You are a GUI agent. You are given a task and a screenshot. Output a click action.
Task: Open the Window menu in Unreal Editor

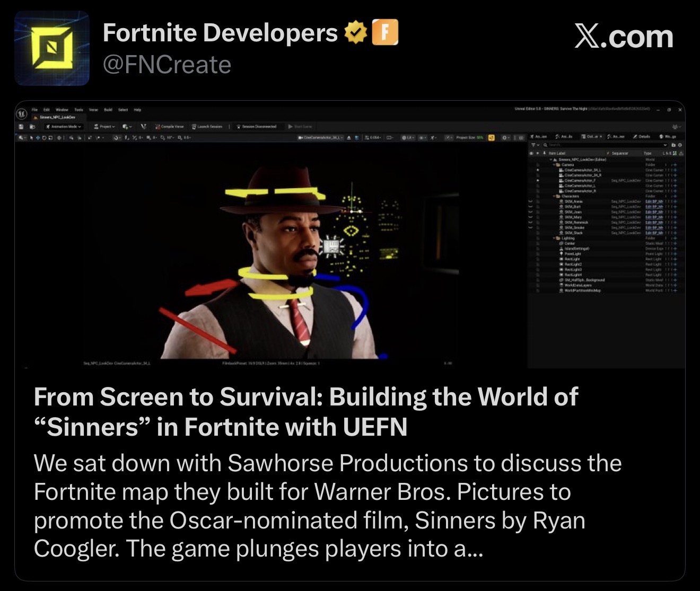point(62,110)
